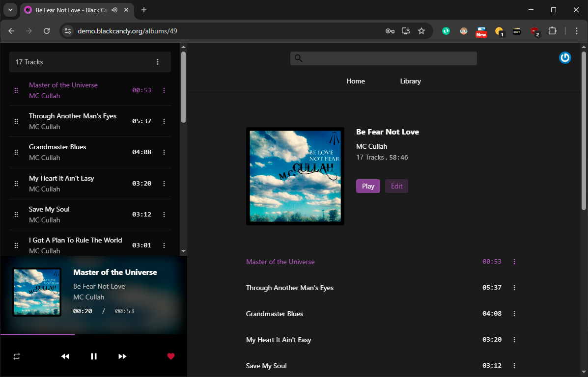Click drag handle of Through Another Man's Eyes
The width and height of the screenshot is (588, 377).
click(16, 121)
